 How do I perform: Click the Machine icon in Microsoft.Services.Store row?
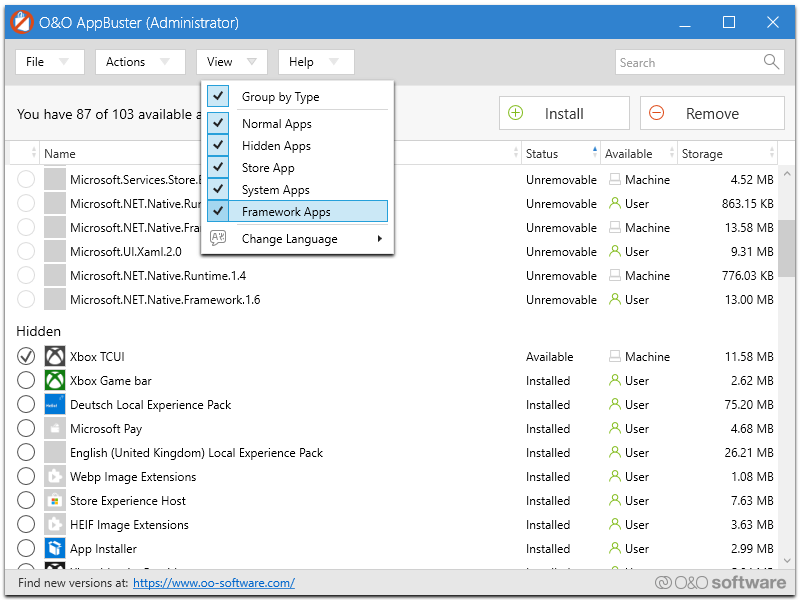[615, 179]
